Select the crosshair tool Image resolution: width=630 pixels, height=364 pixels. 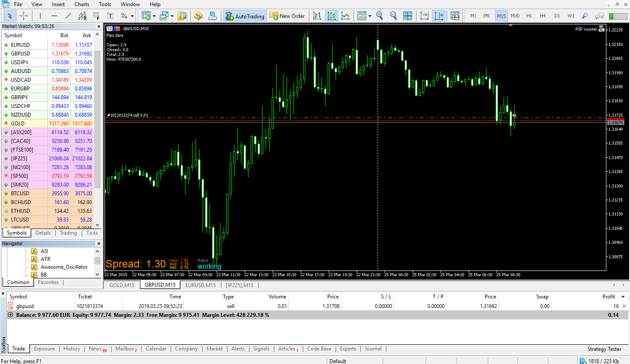pos(24,16)
